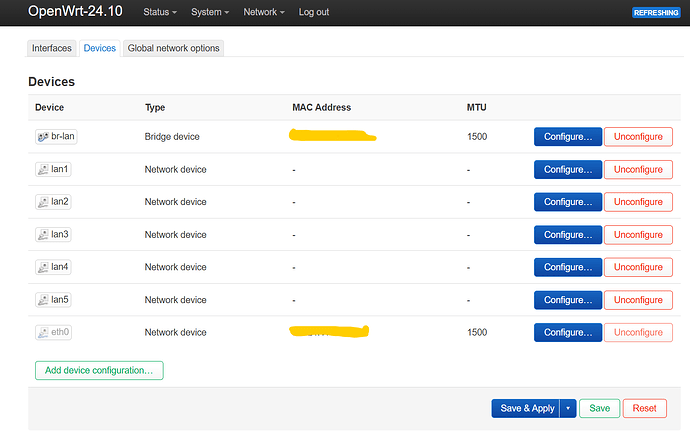Unconfigure the lan3 device
Image resolution: width=690 pixels, height=441 pixels.
click(638, 235)
